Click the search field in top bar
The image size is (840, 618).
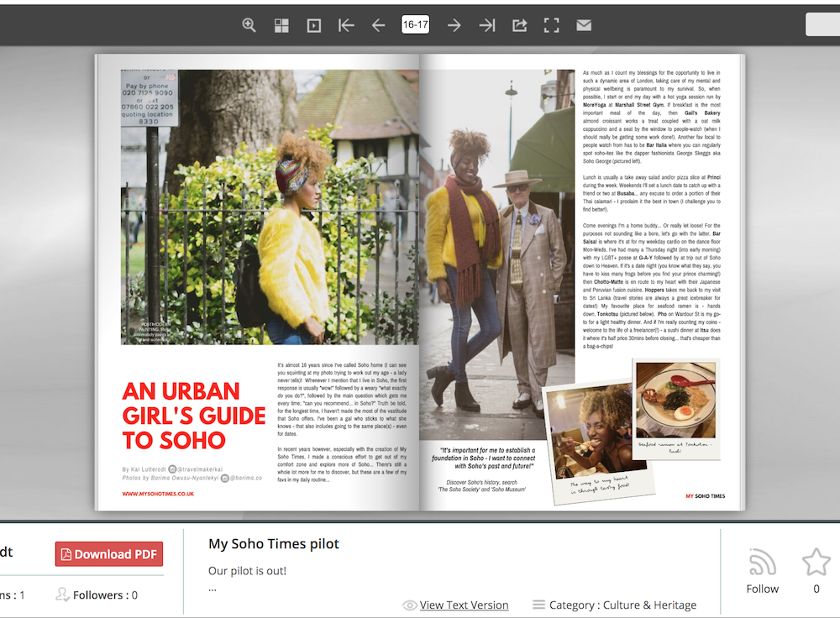[823, 24]
